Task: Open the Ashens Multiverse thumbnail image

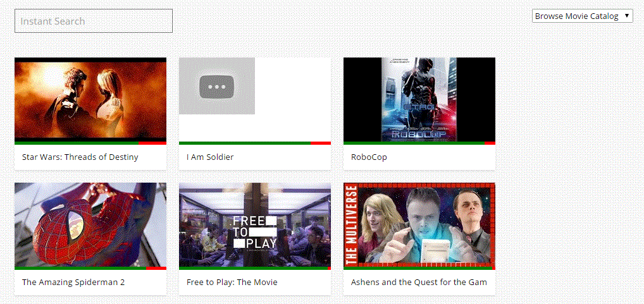Action: point(419,225)
